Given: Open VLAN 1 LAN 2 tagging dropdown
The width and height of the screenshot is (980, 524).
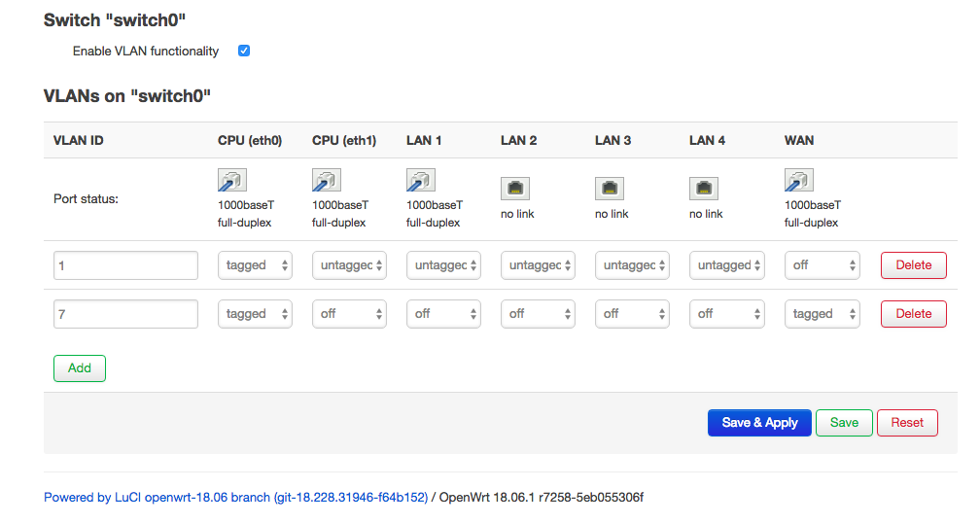Looking at the screenshot, I should pyautogui.click(x=539, y=265).
